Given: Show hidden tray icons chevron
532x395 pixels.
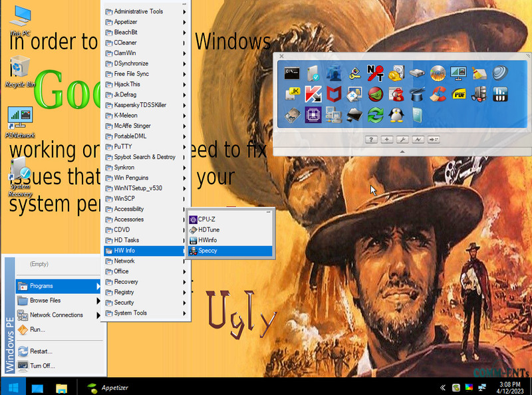Looking at the screenshot, I should pos(442,388).
